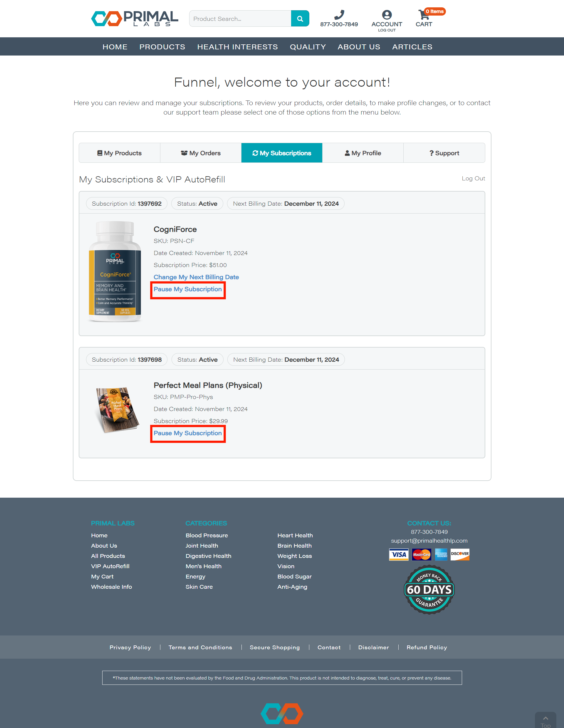Screen dimensions: 564x728
Task: Open the Refund Policy link
Action: click(427, 647)
